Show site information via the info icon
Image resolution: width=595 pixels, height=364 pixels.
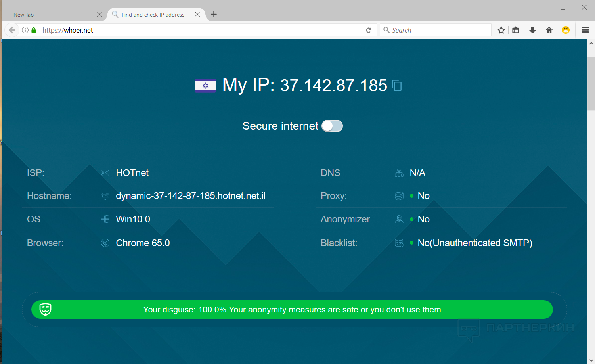tap(25, 30)
